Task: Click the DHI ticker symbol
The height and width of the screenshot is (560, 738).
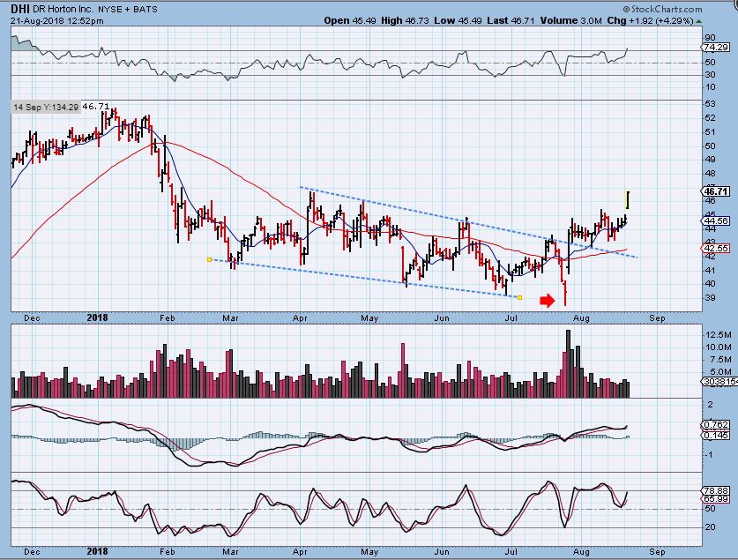Action: 20,9
